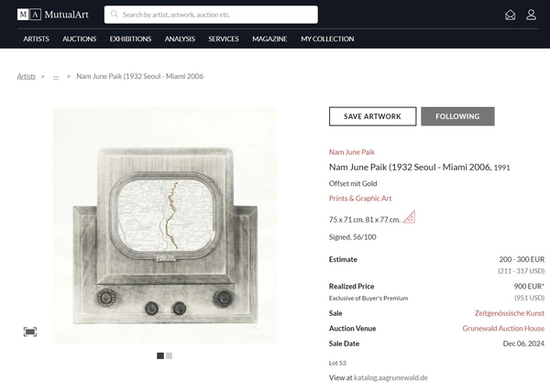Viewport: 550px width, 392px height.
Task: Select the second image carousel dot
Action: point(169,355)
